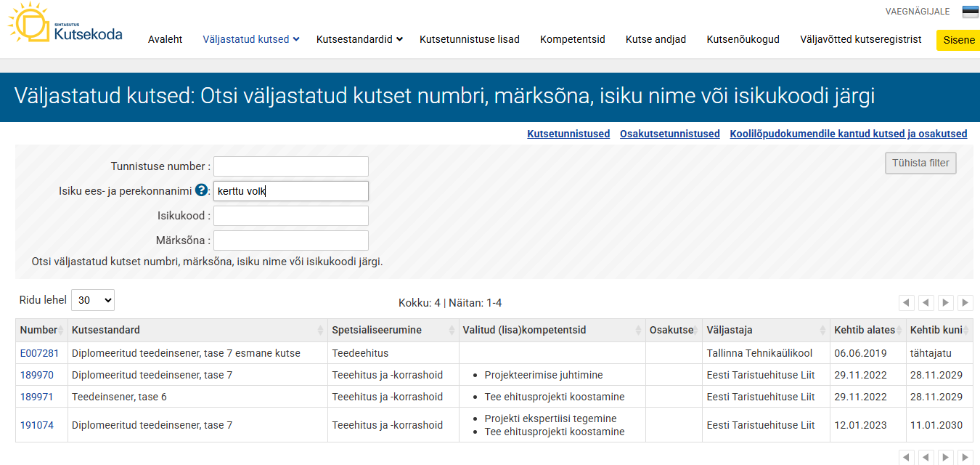Go to first page in top pager
The height and width of the screenshot is (465, 980).
pyautogui.click(x=907, y=302)
